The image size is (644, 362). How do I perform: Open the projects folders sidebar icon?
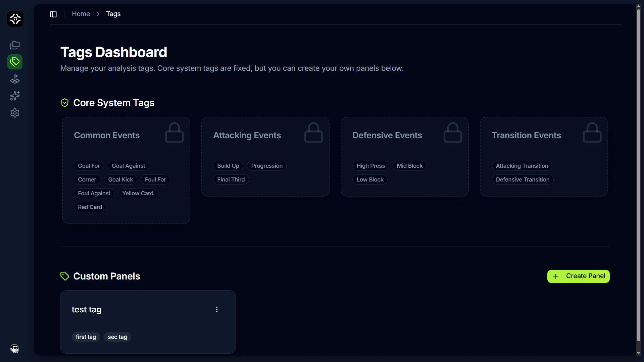(x=15, y=45)
